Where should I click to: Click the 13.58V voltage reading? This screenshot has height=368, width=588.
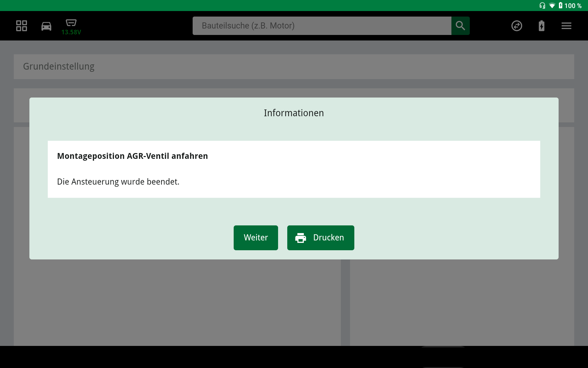click(71, 32)
